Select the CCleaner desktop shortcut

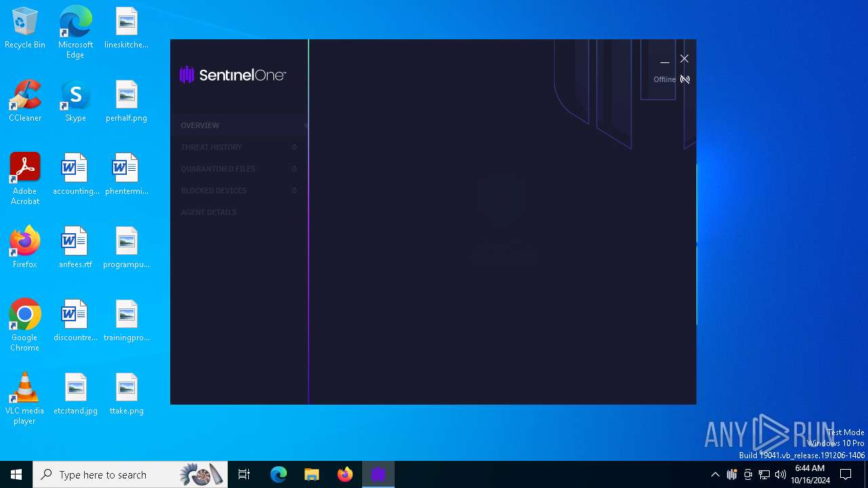[25, 102]
